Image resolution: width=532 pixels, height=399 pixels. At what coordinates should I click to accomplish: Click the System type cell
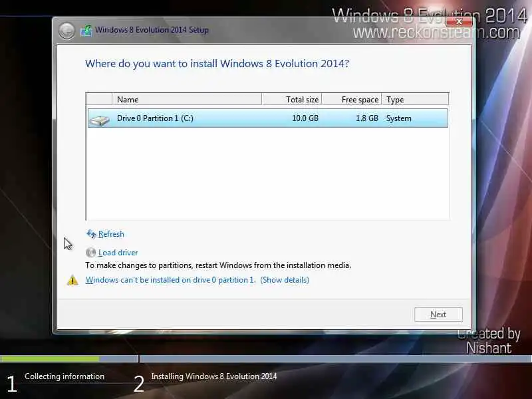(398, 118)
